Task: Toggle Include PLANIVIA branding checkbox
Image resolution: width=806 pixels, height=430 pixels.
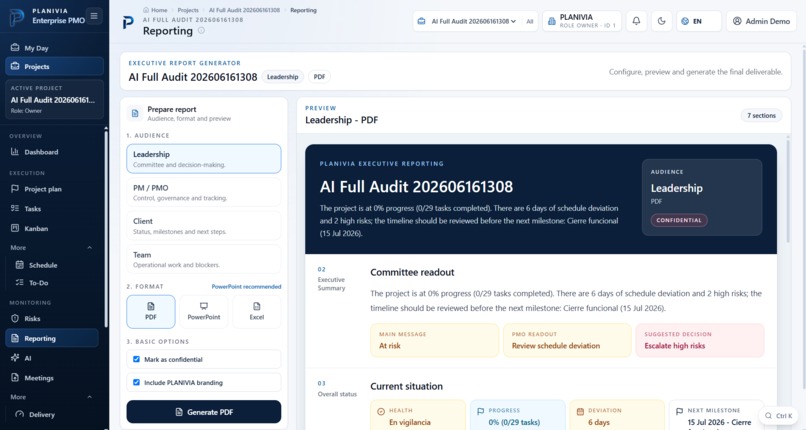Action: pos(136,382)
